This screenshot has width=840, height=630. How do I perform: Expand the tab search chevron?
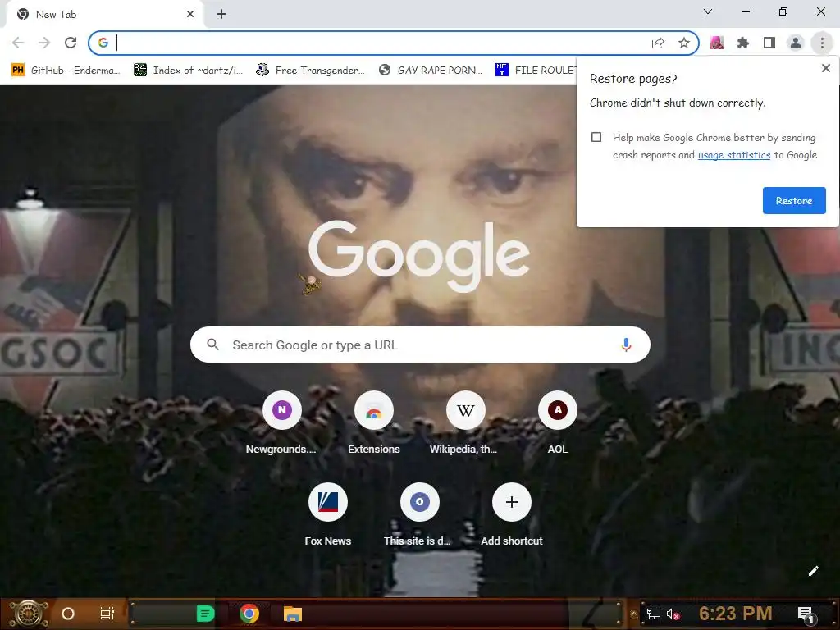[708, 11]
